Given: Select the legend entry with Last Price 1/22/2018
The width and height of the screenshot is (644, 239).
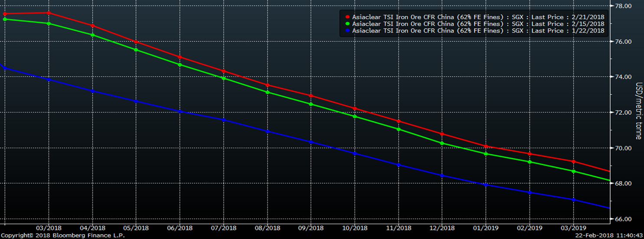Looking at the screenshot, I should pyautogui.click(x=478, y=31).
